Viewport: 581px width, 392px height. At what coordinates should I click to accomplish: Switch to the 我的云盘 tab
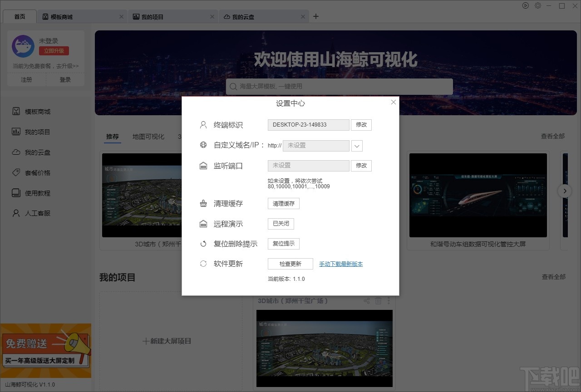click(x=264, y=17)
